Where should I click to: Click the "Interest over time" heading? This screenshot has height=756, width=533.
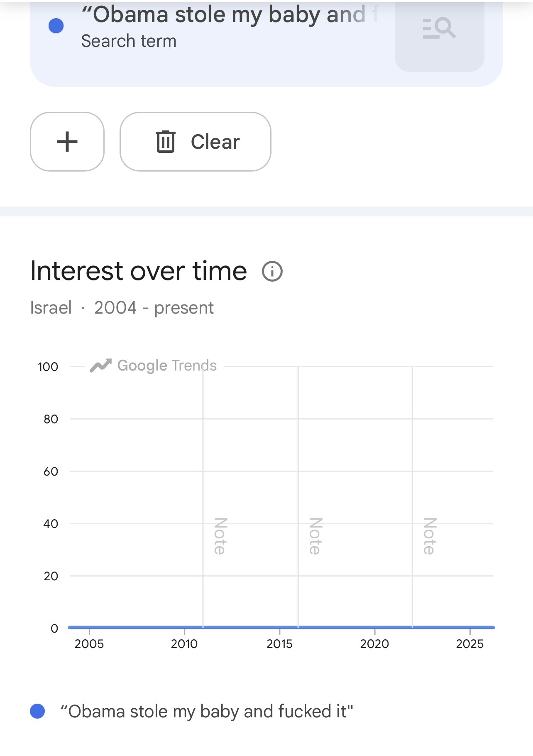139,271
